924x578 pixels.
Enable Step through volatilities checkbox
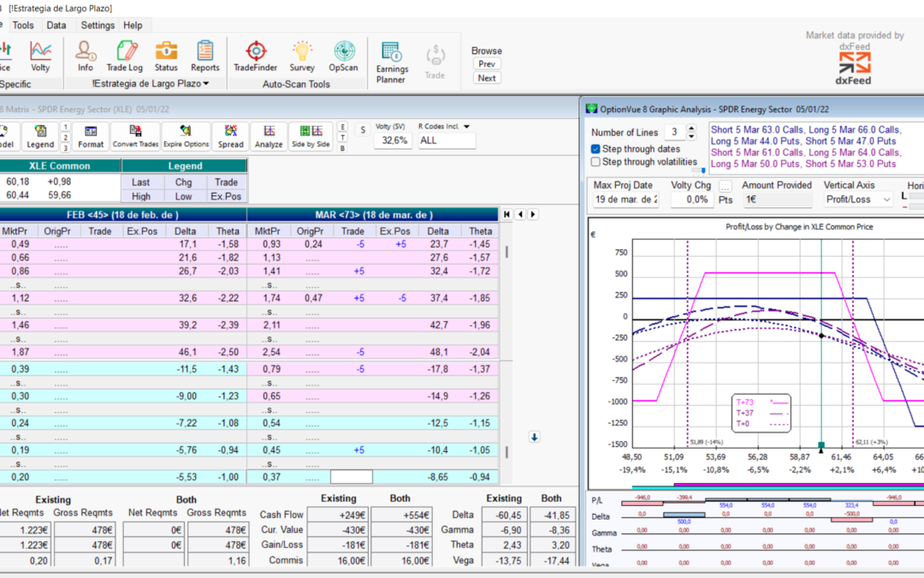point(595,162)
